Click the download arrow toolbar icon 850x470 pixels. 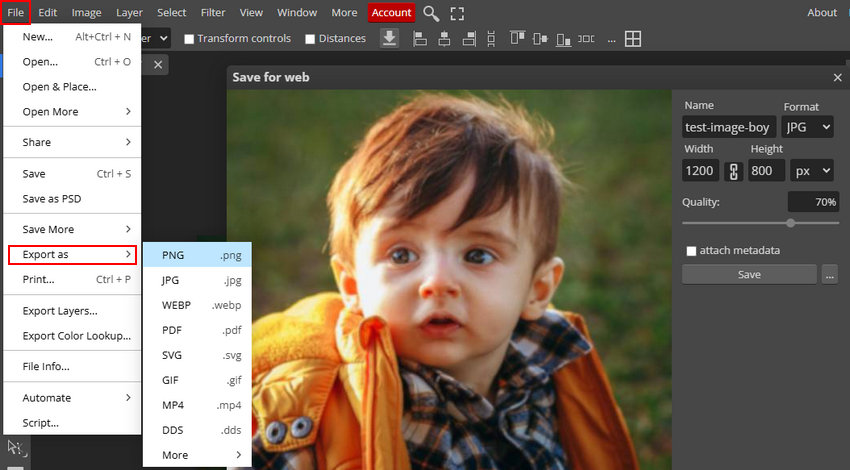(389, 38)
